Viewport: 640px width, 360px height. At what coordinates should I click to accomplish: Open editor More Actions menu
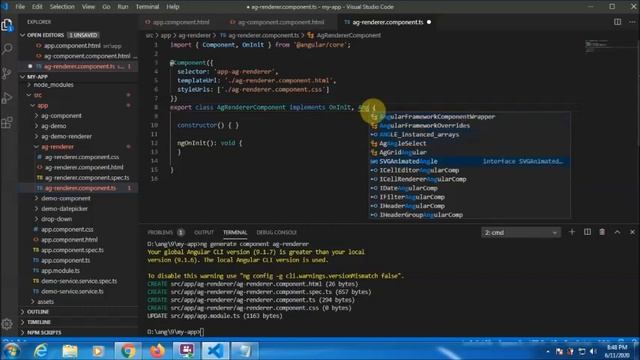pos(633,22)
